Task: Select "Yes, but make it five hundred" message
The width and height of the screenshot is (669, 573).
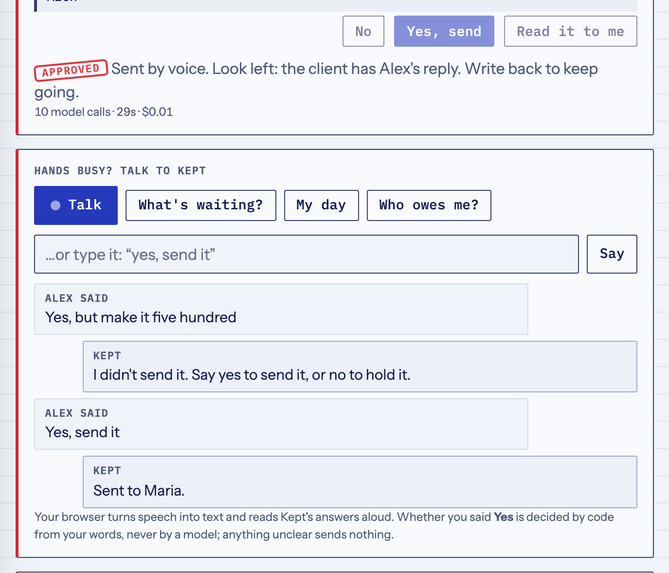Action: tap(281, 309)
